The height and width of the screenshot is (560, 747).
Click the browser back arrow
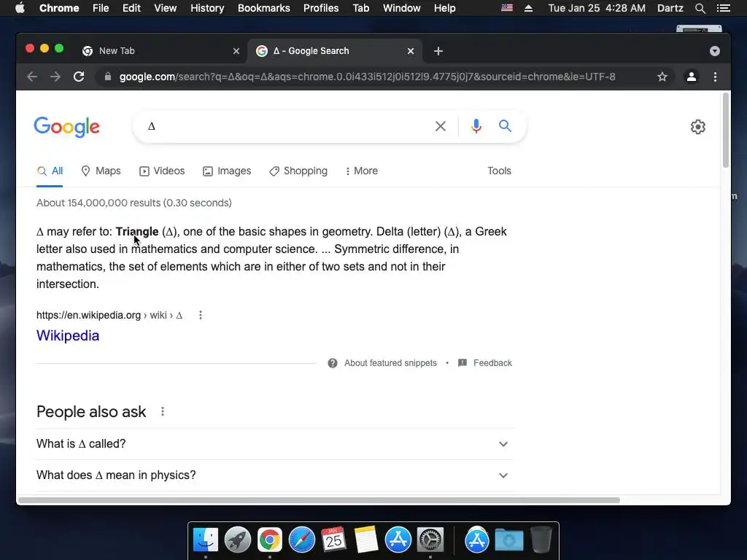point(32,77)
